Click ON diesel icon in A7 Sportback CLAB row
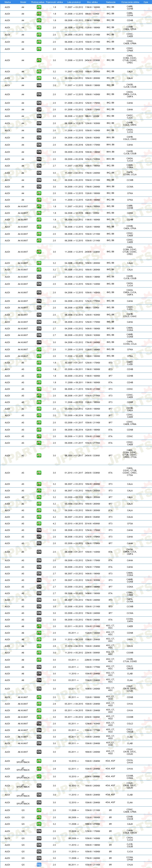Viewport: 152px width, 868px height. point(39,795)
